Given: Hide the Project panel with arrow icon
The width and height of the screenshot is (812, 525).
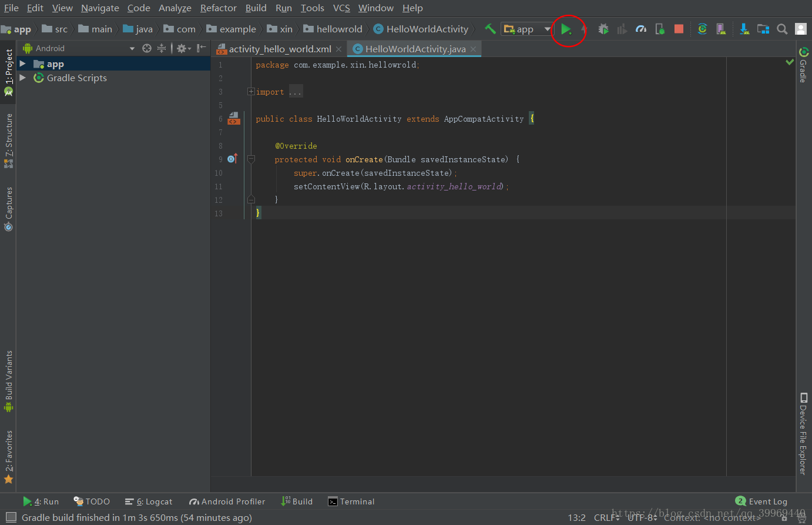Looking at the screenshot, I should point(201,48).
